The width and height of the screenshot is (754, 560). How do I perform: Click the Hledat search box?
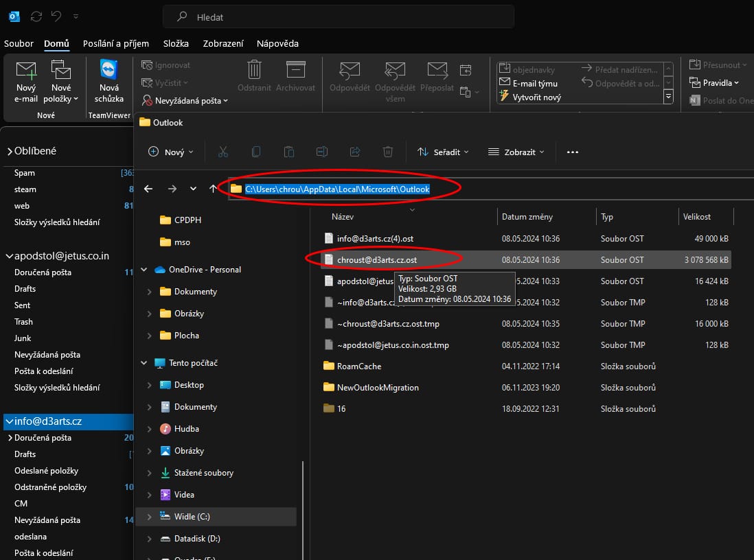tap(339, 17)
